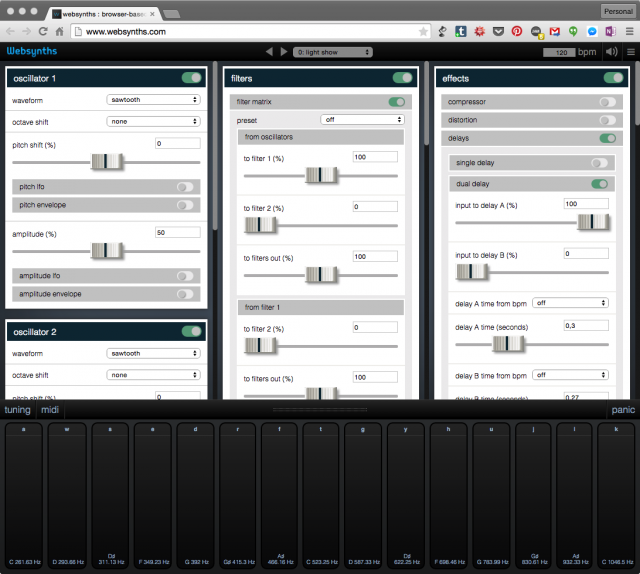Toggle oscillator 1 on/off switch
The width and height of the screenshot is (640, 574).
click(191, 78)
